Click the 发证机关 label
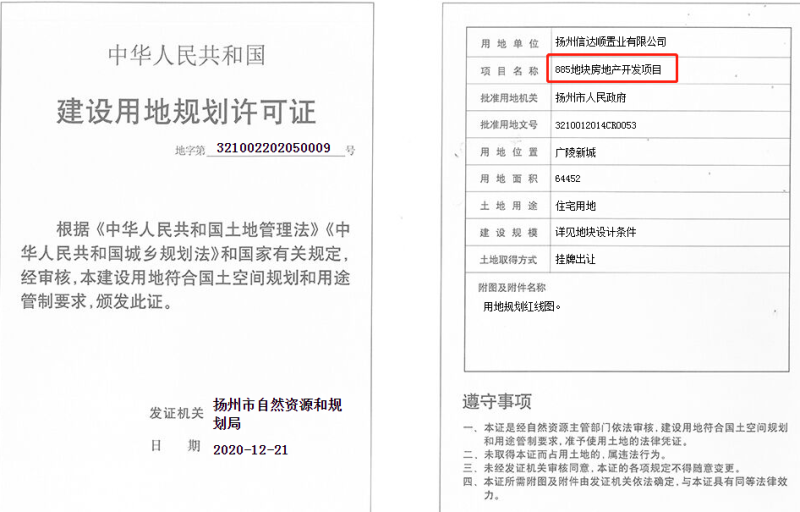 coord(176,413)
